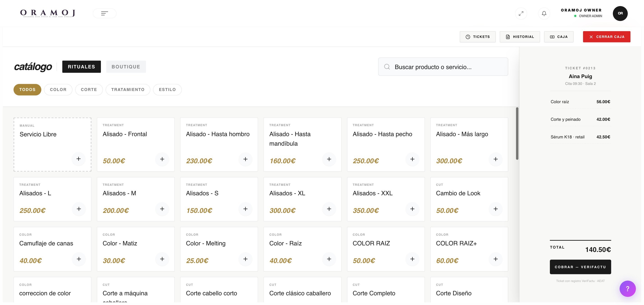644x305 pixels.
Task: Click the purple help question mark button
Action: click(628, 289)
